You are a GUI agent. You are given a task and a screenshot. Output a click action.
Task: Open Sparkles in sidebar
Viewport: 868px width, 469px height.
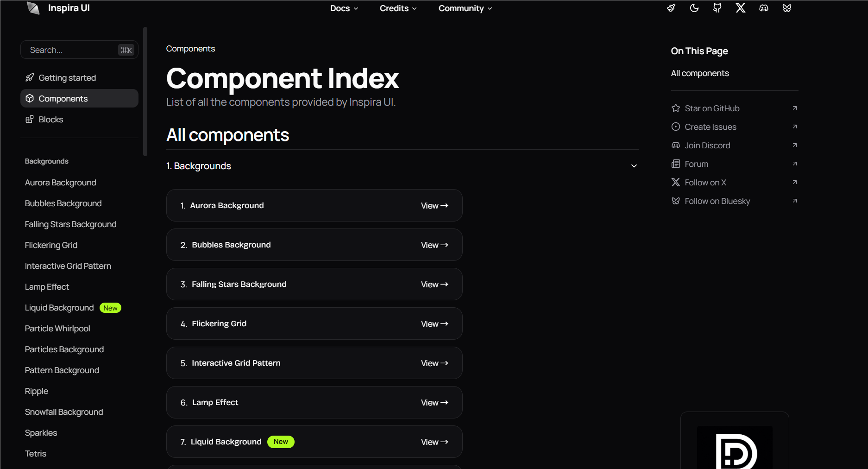[41, 433]
